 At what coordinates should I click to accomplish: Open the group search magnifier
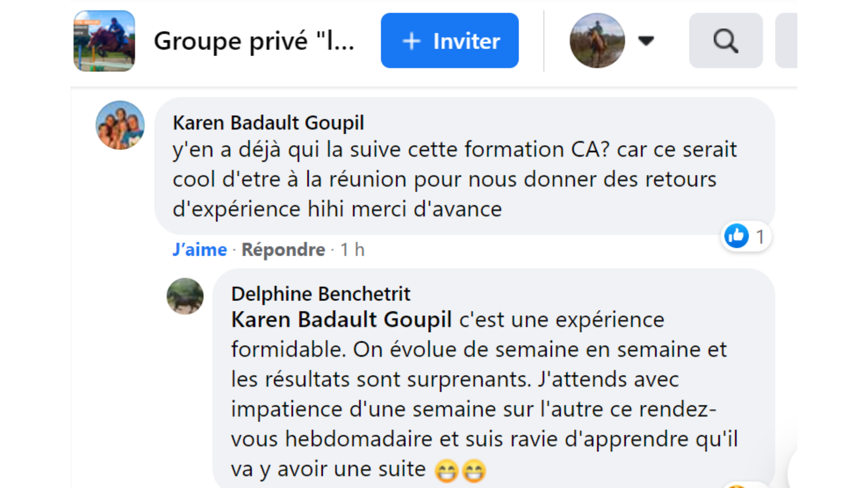725,41
